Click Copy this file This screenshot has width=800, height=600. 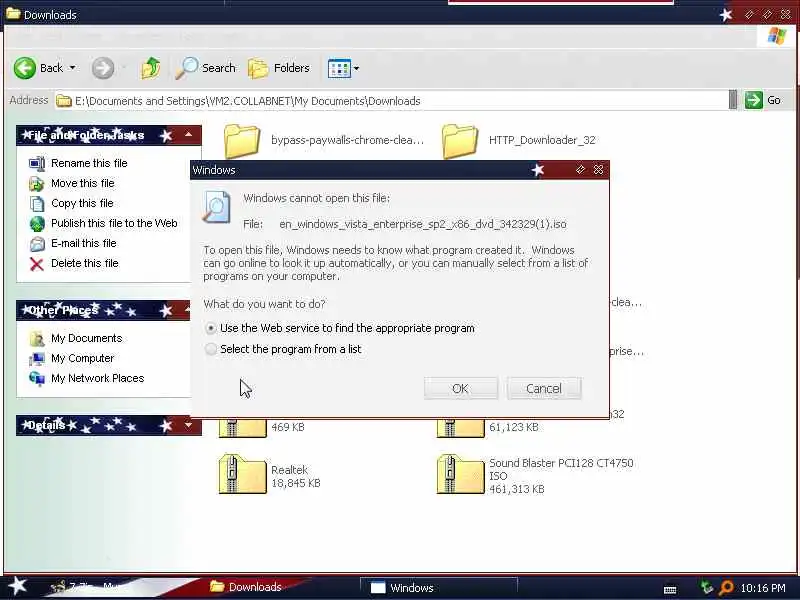point(82,203)
